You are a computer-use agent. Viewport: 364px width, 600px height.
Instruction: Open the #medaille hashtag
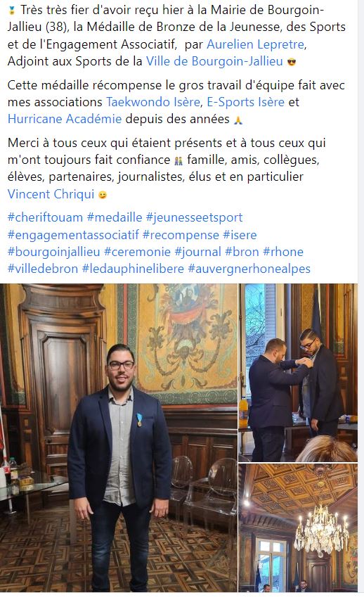pos(115,217)
